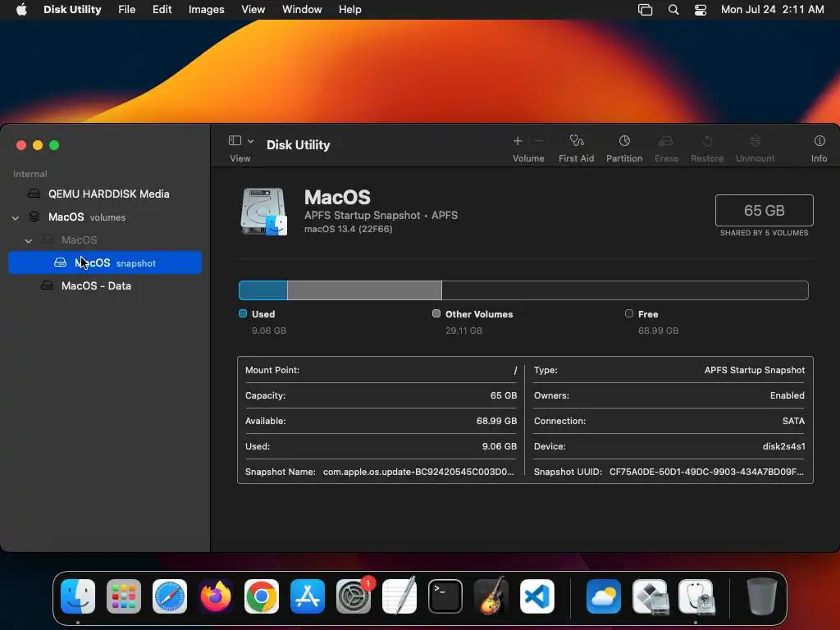Image resolution: width=840 pixels, height=630 pixels.
Task: Collapse the MacOS volumes container
Action: coord(16,217)
